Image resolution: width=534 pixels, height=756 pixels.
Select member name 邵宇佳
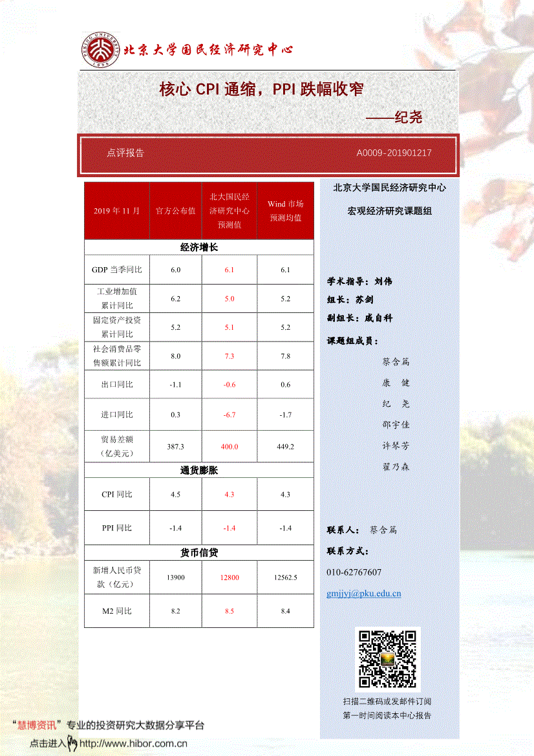click(x=396, y=425)
